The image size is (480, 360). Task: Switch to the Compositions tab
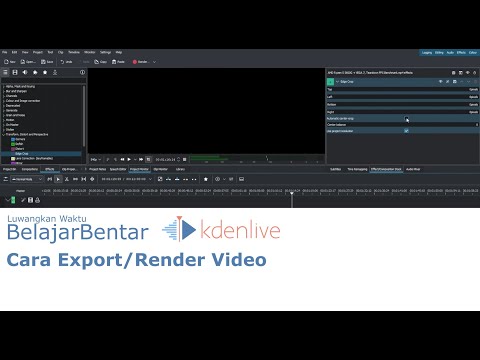tap(30, 169)
